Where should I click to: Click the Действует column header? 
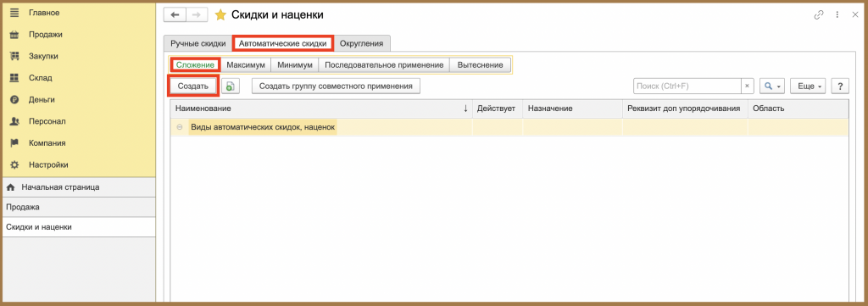[497, 108]
